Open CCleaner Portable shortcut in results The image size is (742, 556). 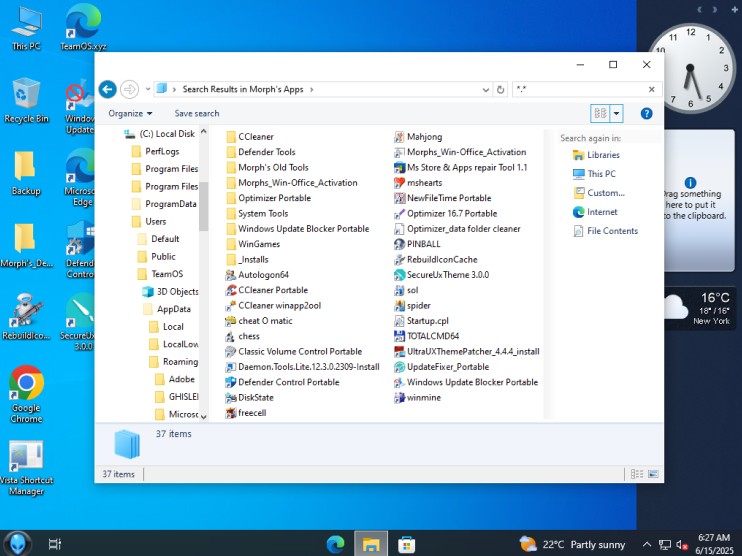267,290
